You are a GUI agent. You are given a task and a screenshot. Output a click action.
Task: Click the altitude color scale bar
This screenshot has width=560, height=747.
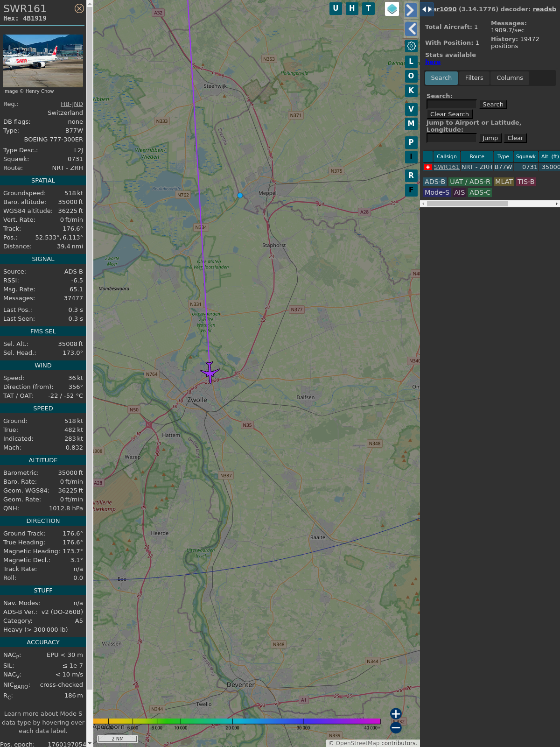click(x=237, y=721)
